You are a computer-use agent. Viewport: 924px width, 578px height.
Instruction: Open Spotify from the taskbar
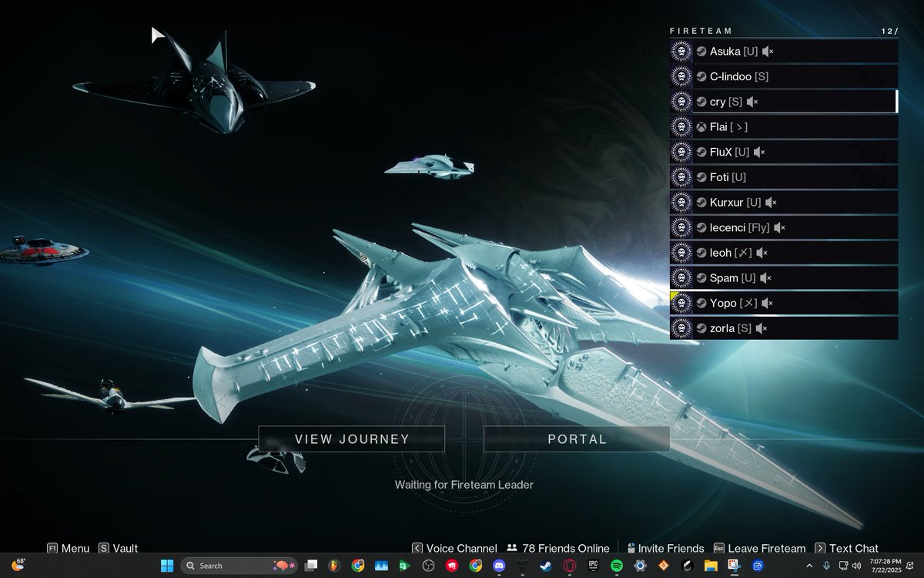click(x=616, y=565)
